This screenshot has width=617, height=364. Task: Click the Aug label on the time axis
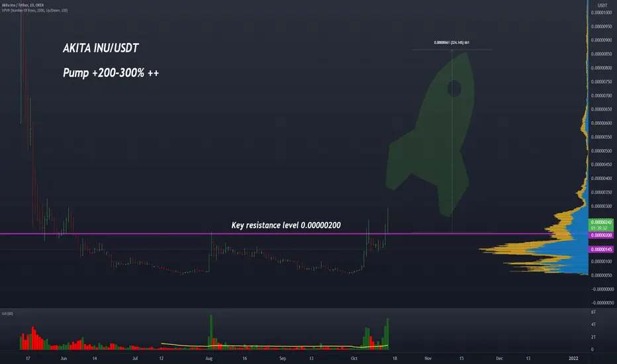point(209,359)
